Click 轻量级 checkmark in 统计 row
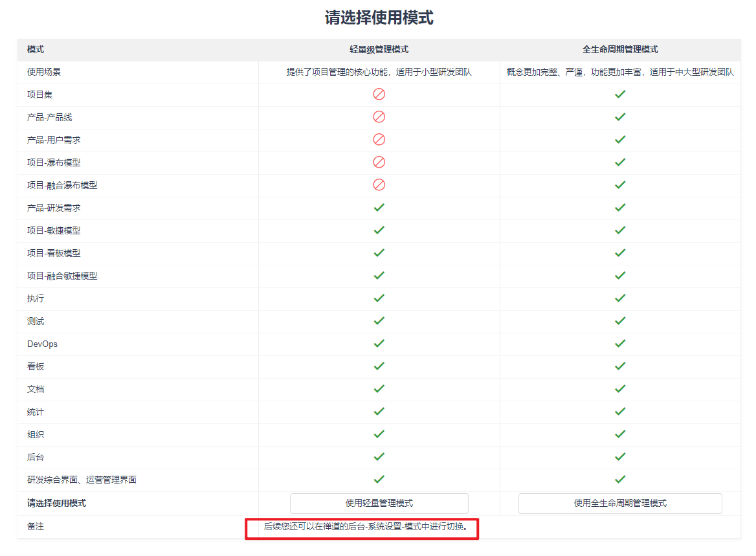The image size is (756, 556). 379,411
